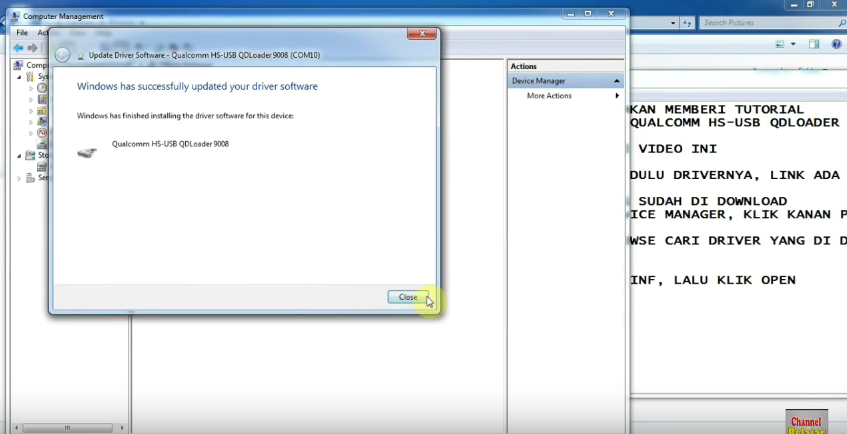Collapse the System Tools tree node
This screenshot has height=434, width=847.
19,77
